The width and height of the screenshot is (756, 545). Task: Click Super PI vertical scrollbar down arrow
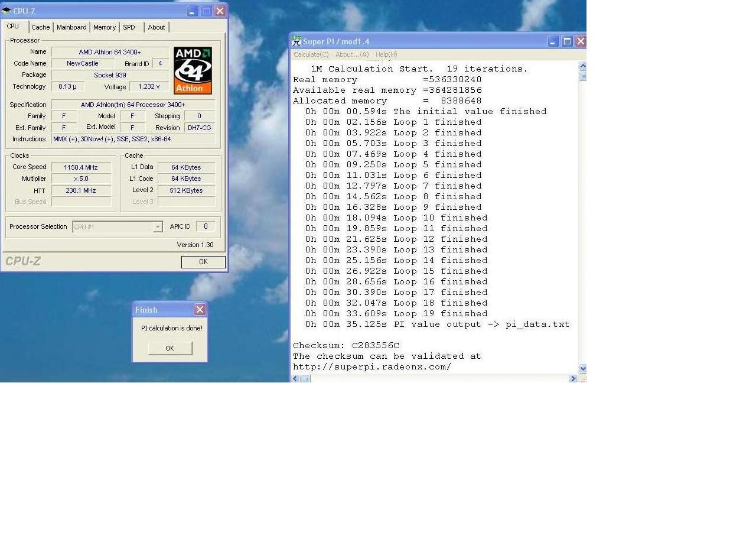click(582, 369)
